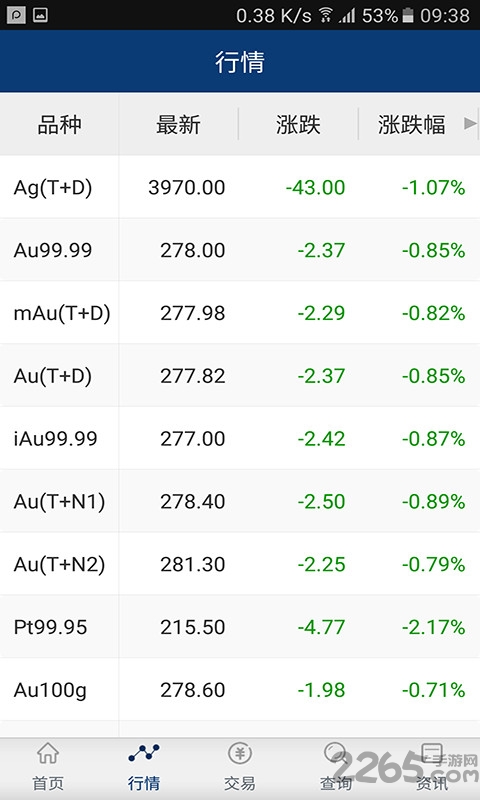Sort by 最新 column header
The image size is (480, 800).
tap(179, 124)
